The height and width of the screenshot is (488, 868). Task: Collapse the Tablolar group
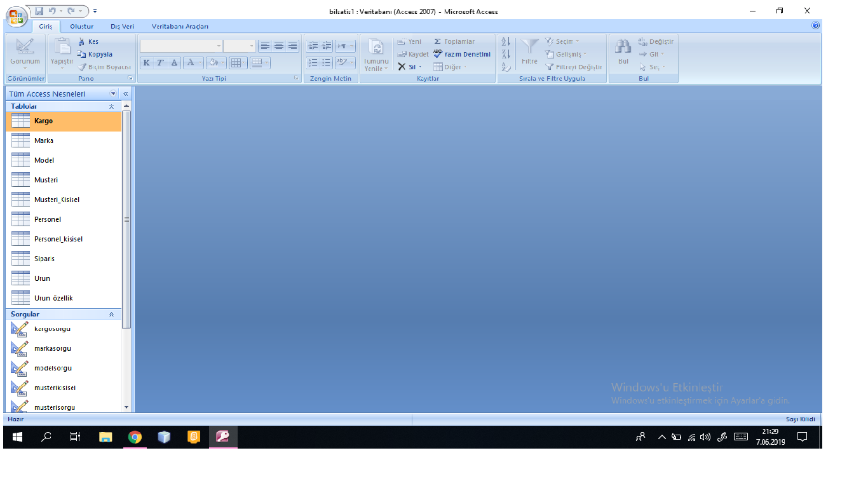112,107
